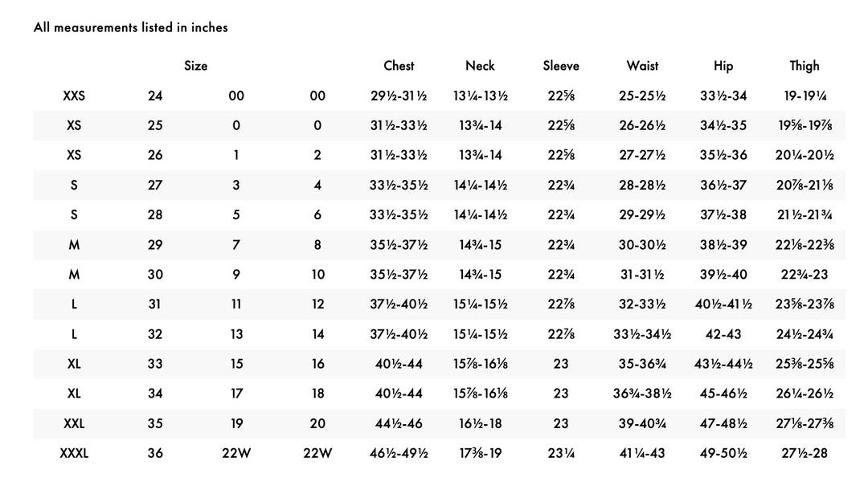Click the Size header label
The image size is (868, 490).
[x=195, y=66]
